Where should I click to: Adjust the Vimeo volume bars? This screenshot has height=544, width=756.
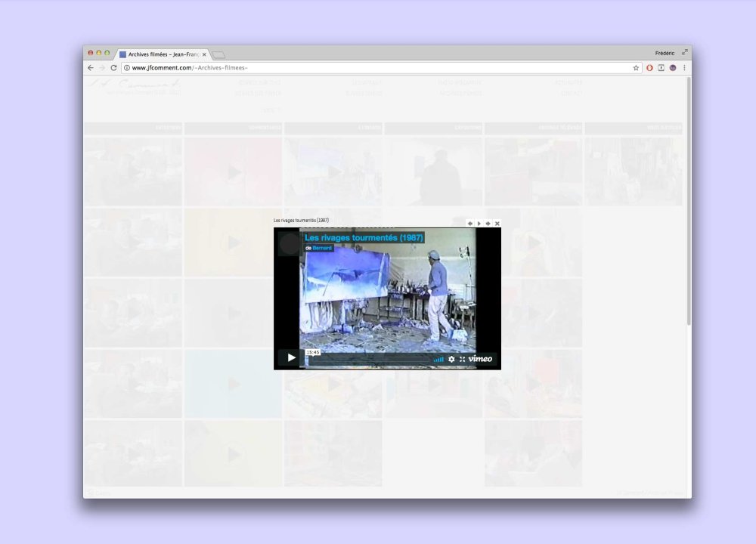[438, 359]
